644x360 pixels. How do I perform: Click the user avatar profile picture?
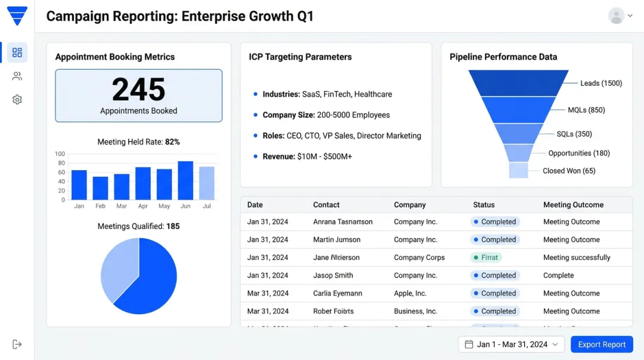click(616, 16)
